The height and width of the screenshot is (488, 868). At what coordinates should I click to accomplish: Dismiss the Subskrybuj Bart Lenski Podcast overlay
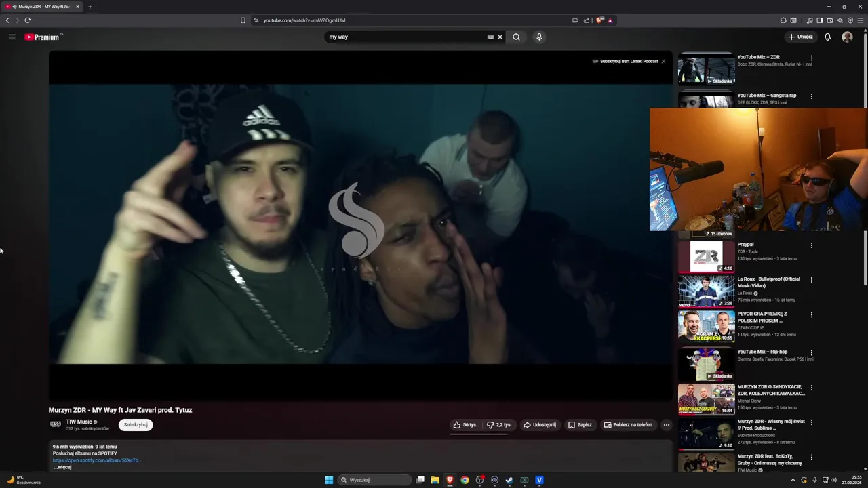663,61
